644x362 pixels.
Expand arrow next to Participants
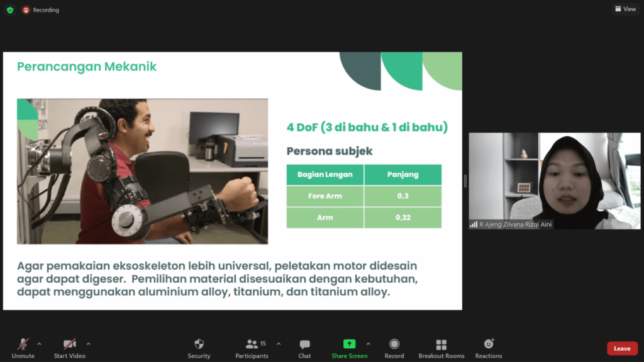click(279, 344)
